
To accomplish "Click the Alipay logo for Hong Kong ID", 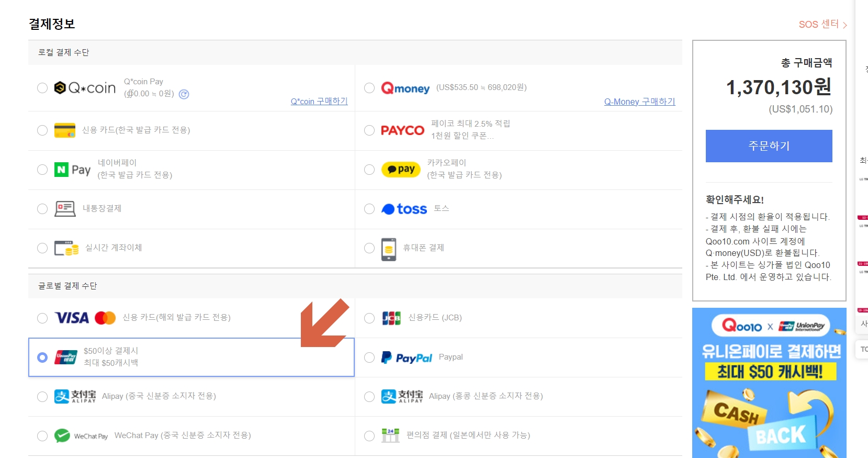I will click(402, 396).
